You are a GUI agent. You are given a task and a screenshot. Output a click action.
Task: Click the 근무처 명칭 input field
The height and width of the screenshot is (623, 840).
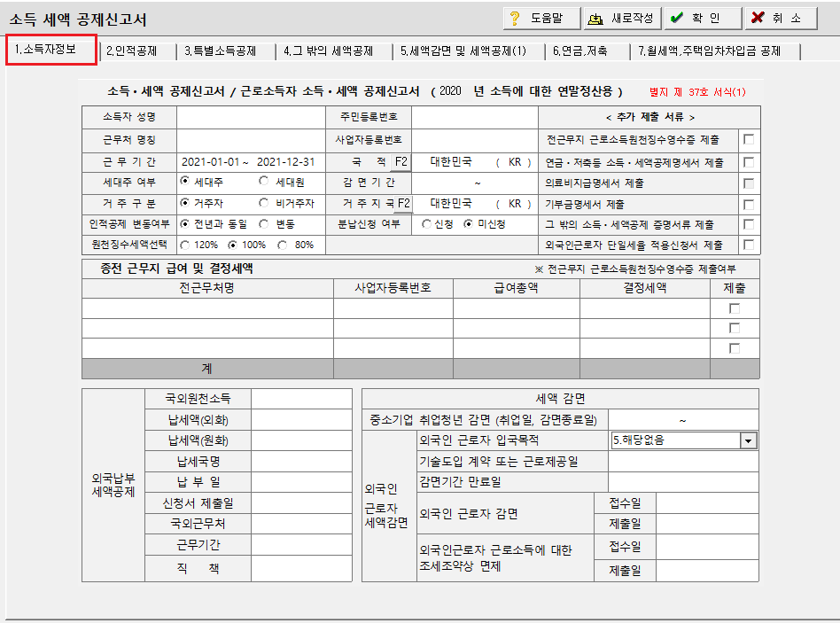(x=252, y=140)
